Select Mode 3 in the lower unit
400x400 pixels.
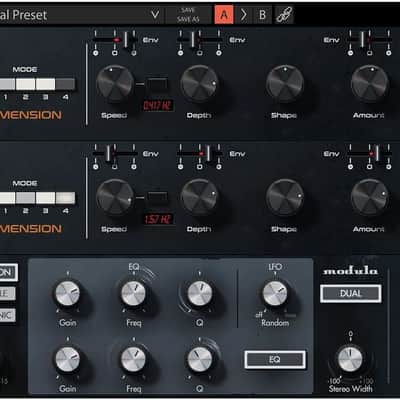coord(45,198)
